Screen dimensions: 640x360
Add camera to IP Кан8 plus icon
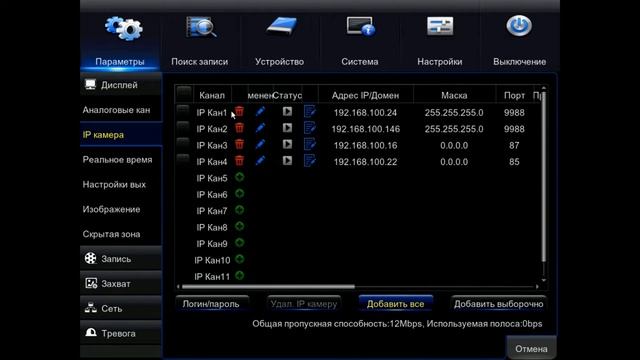240,226
